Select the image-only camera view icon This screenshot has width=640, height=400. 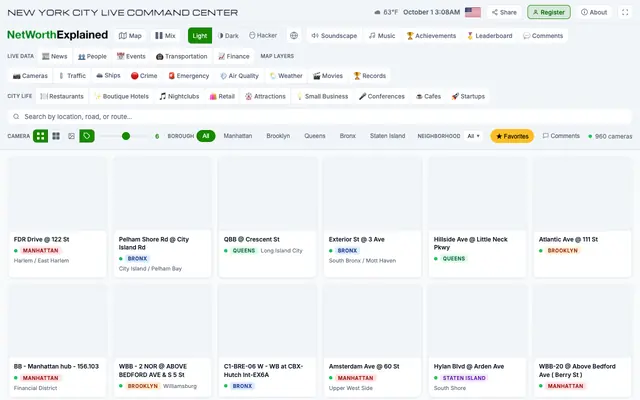[x=71, y=136]
